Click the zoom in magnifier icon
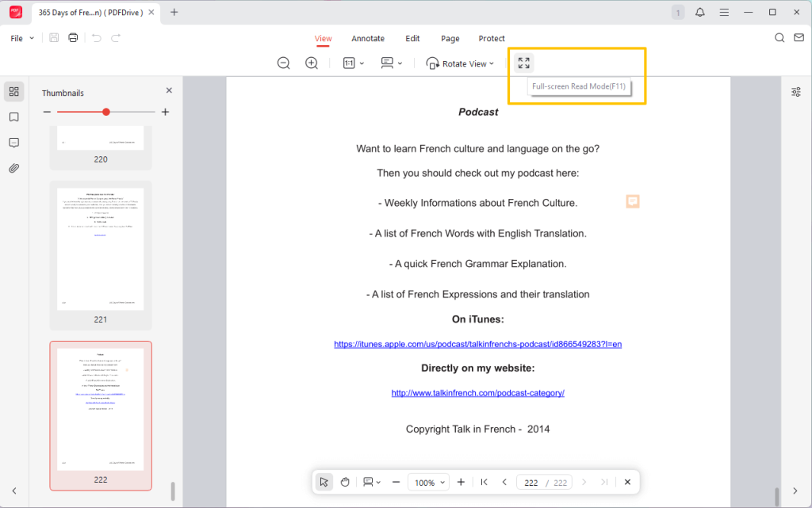This screenshot has height=508, width=812. (312, 63)
